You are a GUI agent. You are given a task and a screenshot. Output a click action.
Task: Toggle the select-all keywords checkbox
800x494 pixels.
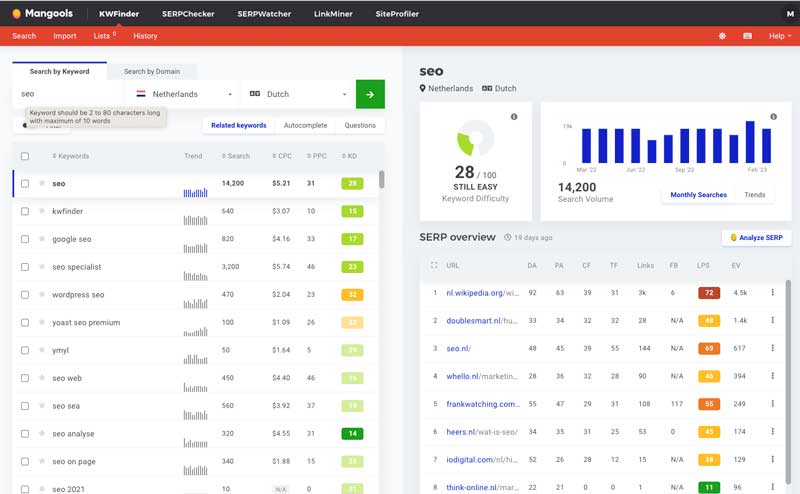pyautogui.click(x=25, y=156)
